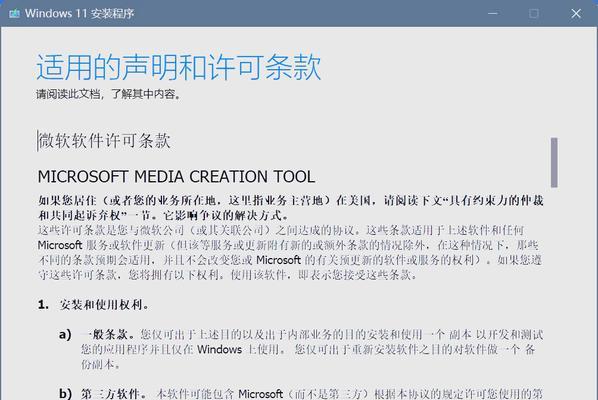Click the bold paragraph starting '如果您居住'
598x400 pixels.
point(291,208)
